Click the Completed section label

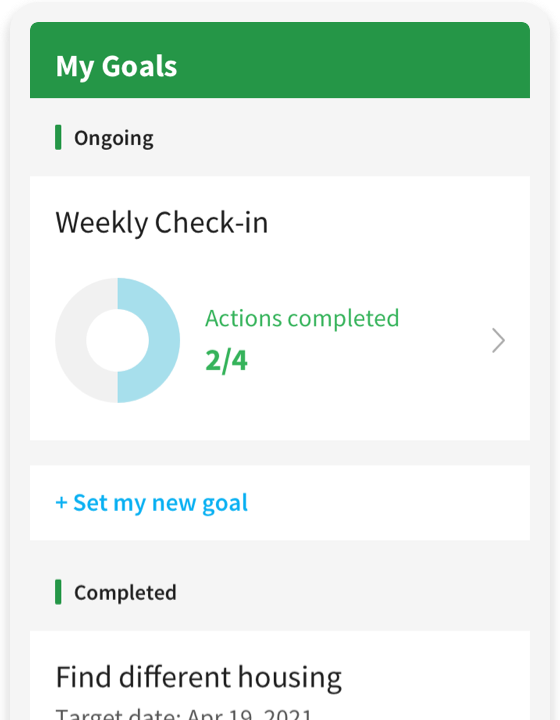[x=125, y=593]
